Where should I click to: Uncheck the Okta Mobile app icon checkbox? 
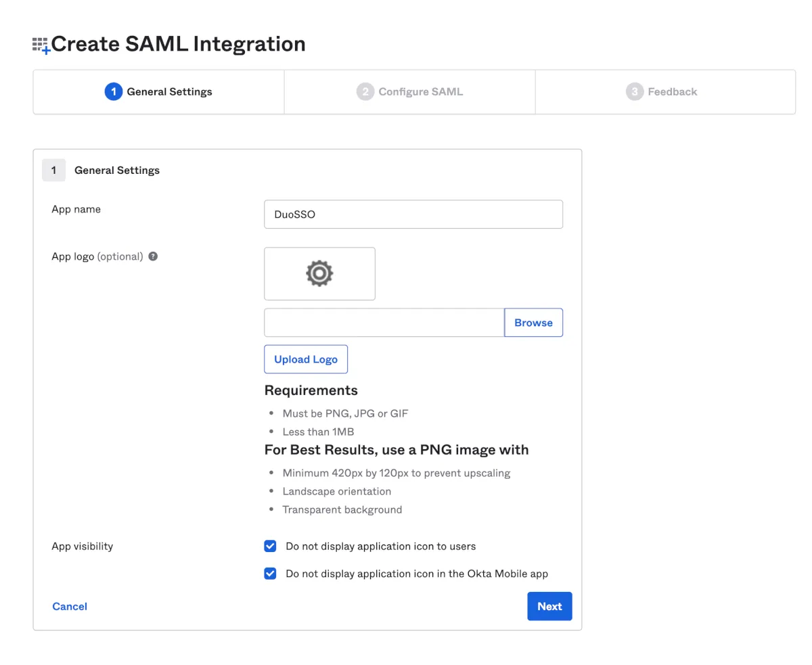(x=270, y=574)
